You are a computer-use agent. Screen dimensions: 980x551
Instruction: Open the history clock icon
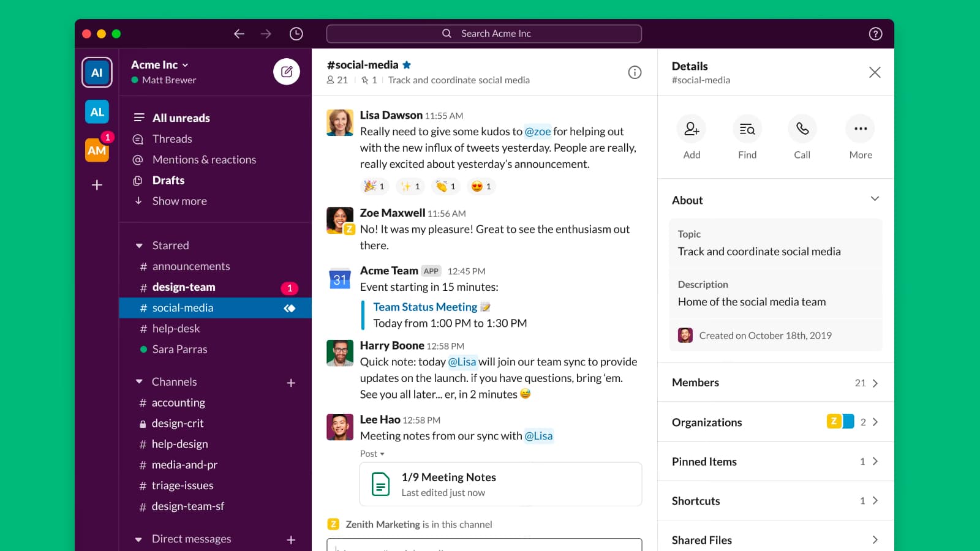point(296,34)
